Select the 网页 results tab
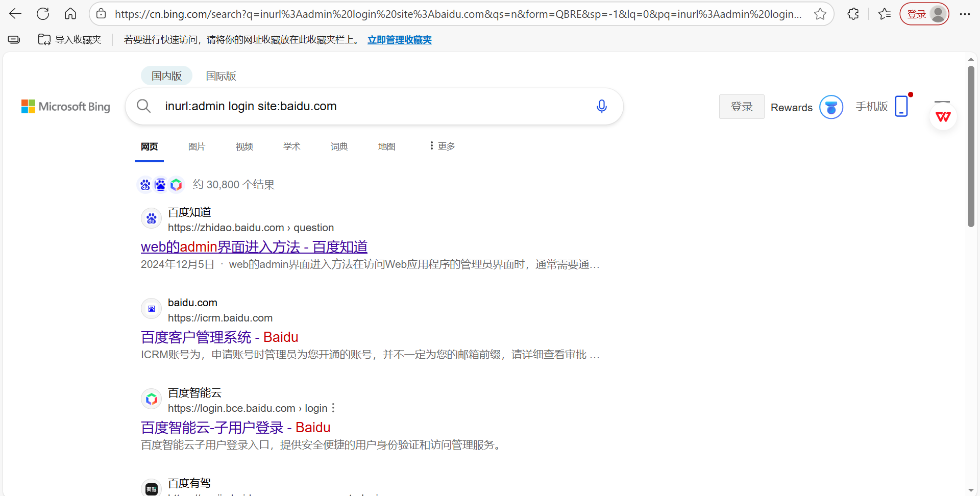The width and height of the screenshot is (980, 496). tap(149, 147)
